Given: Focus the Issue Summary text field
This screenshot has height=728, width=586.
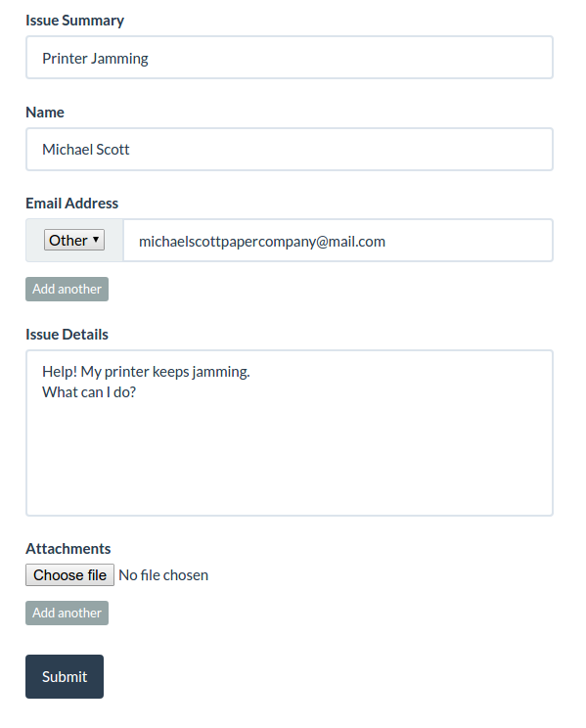Looking at the screenshot, I should coord(290,58).
